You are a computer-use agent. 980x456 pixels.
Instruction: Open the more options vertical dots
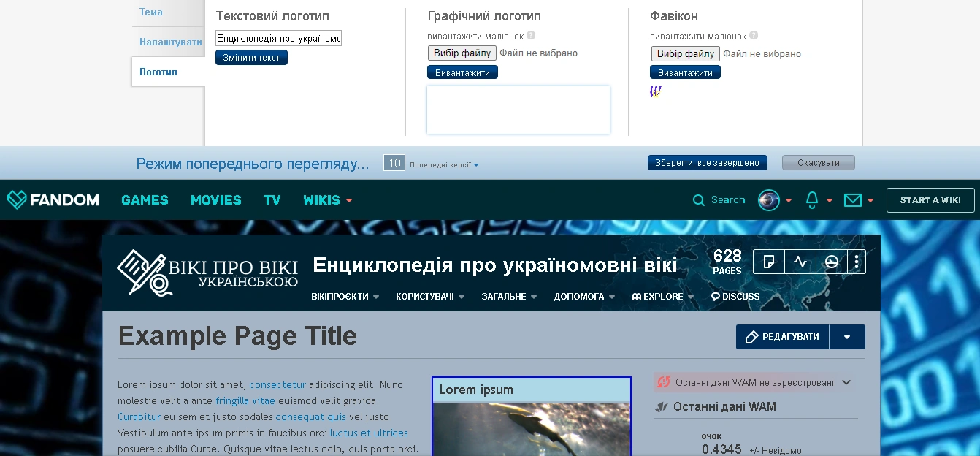tap(856, 262)
